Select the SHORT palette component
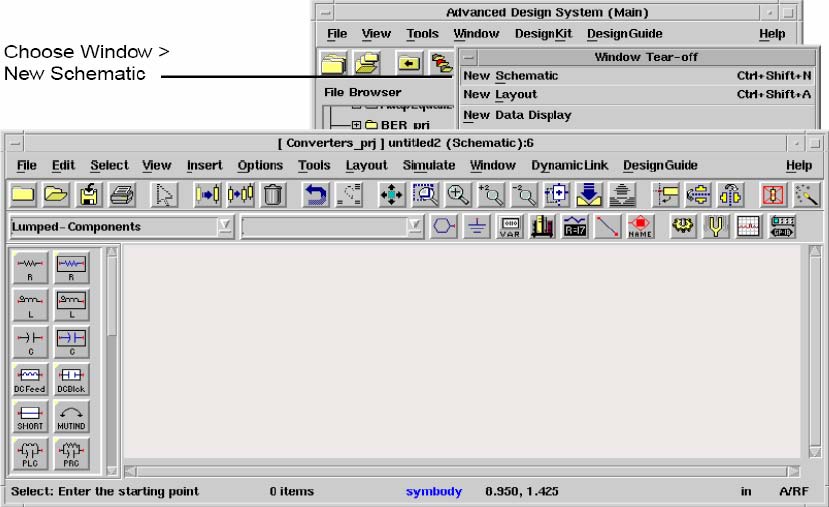Viewport: 829px width, 507px height. [x=30, y=416]
